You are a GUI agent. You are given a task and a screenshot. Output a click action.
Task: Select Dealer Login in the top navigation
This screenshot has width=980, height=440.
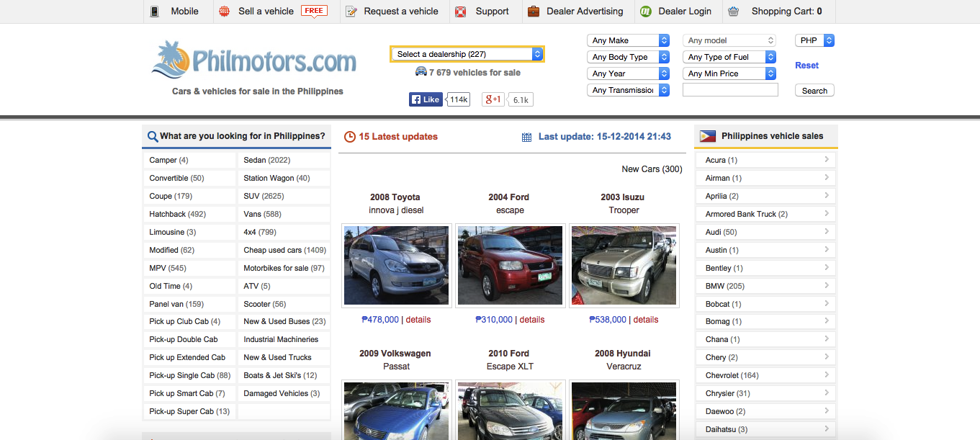tap(683, 12)
